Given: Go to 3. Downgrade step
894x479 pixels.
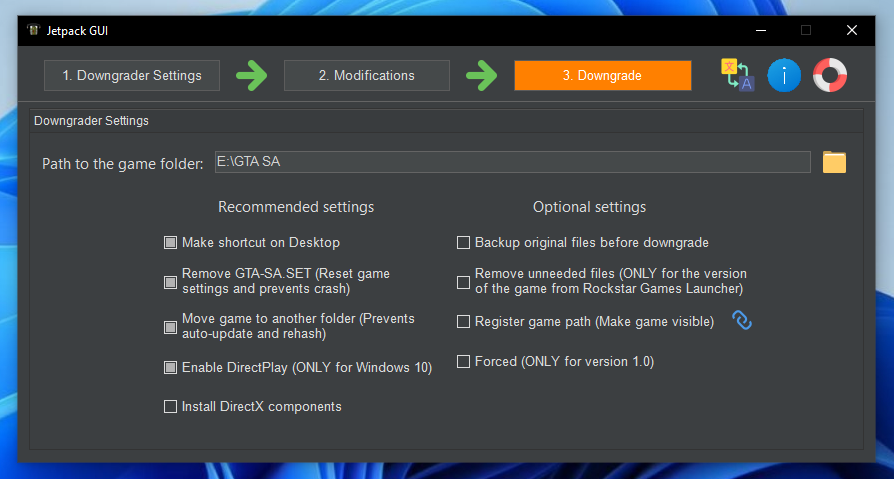Looking at the screenshot, I should 603,75.
